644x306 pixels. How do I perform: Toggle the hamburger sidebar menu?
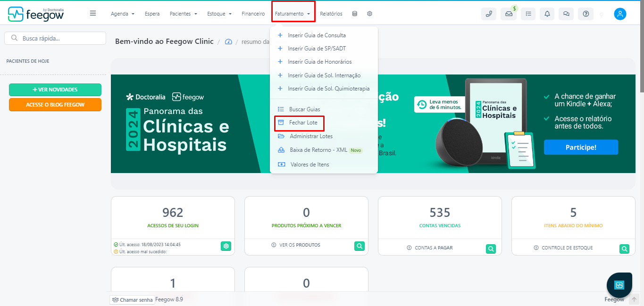(x=93, y=13)
